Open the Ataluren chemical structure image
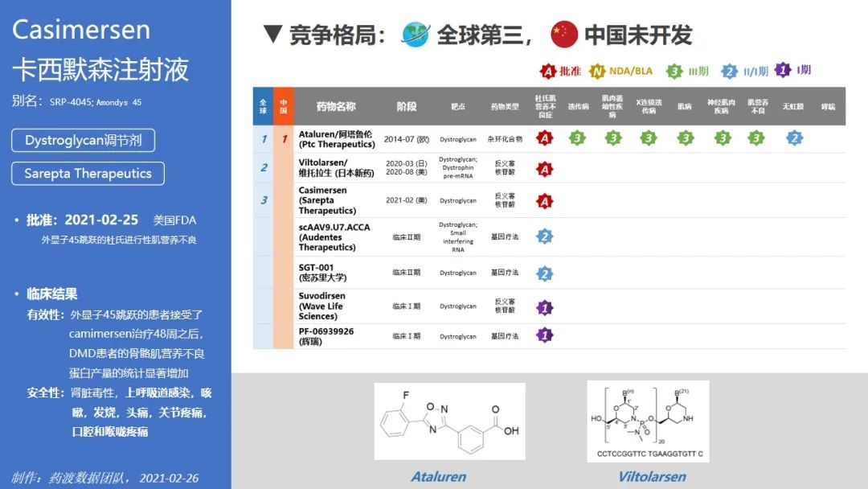Screen dimensions: 868x489 click(449, 421)
